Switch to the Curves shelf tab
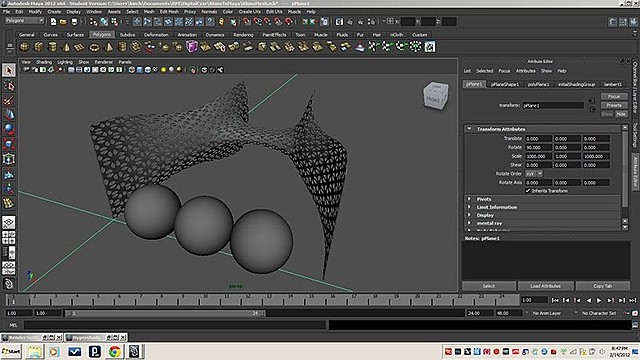640x360 pixels. [x=51, y=35]
